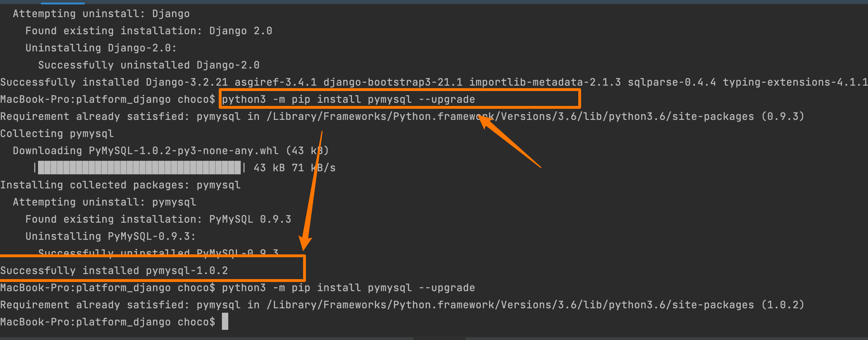Click the second unhighlighted pip install pymysql --upgrade command
Image resolution: width=868 pixels, height=340 pixels.
click(348, 287)
